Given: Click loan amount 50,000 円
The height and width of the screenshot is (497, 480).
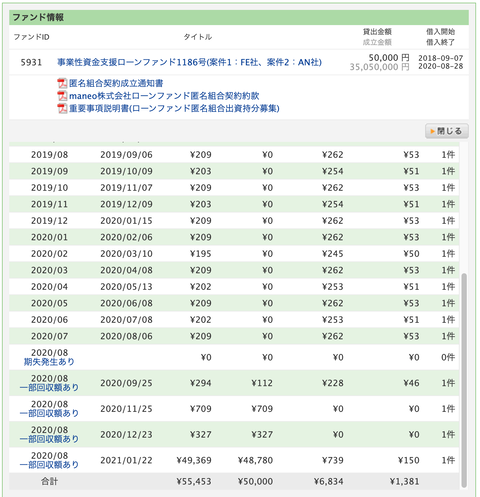Looking at the screenshot, I should [x=389, y=58].
